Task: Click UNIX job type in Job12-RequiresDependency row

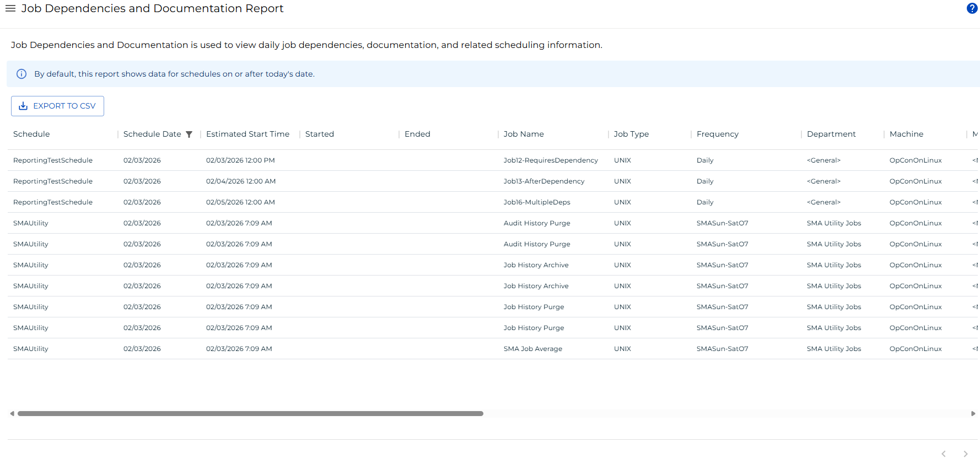Action: 622,160
